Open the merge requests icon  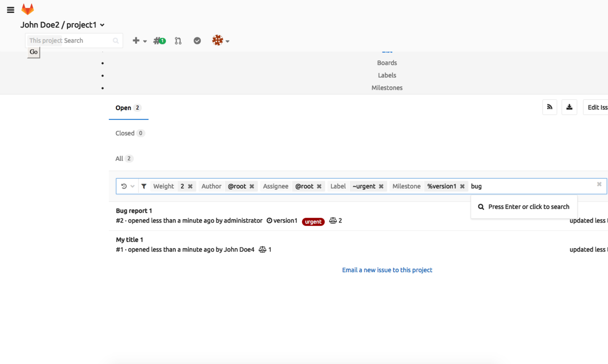tap(178, 41)
